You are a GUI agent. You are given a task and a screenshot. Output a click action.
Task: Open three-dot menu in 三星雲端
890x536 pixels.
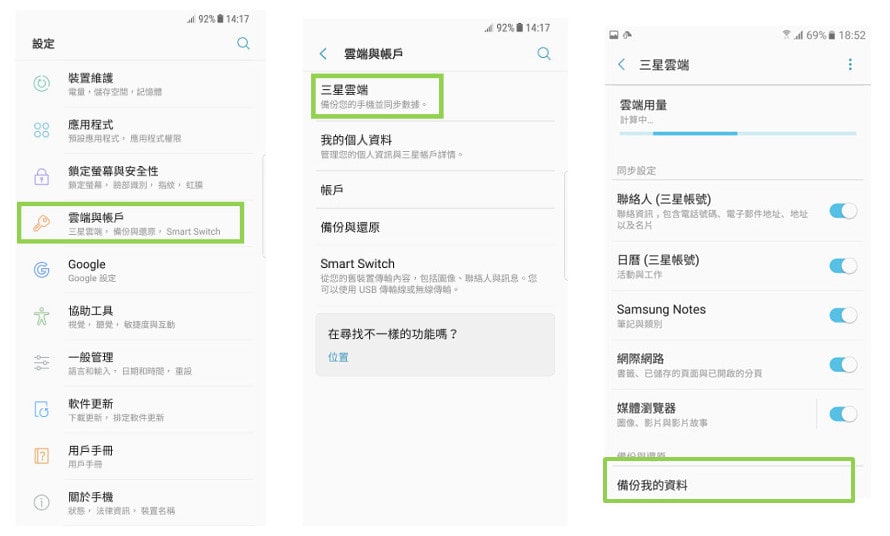click(850, 64)
